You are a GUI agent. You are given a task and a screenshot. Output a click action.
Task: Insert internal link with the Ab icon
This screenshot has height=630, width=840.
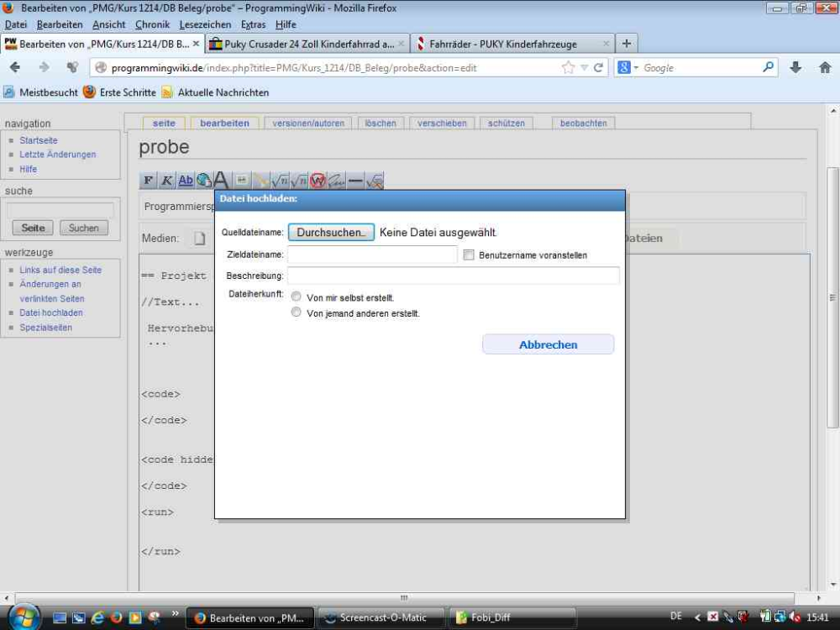tap(186, 181)
